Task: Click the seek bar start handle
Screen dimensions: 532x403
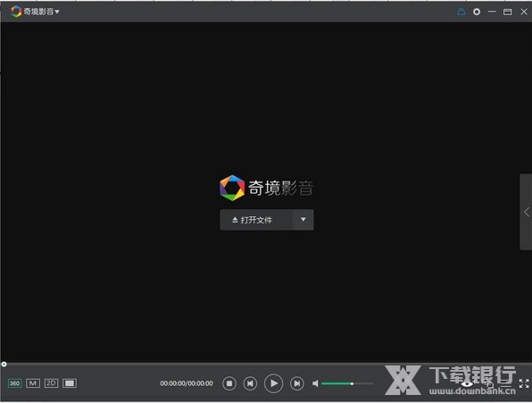Action: pos(4,365)
